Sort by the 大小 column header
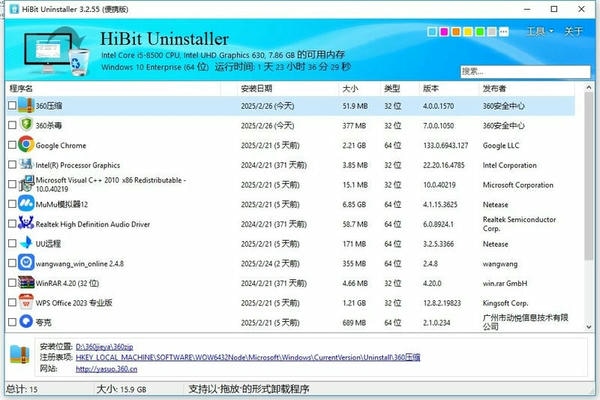 360,88
